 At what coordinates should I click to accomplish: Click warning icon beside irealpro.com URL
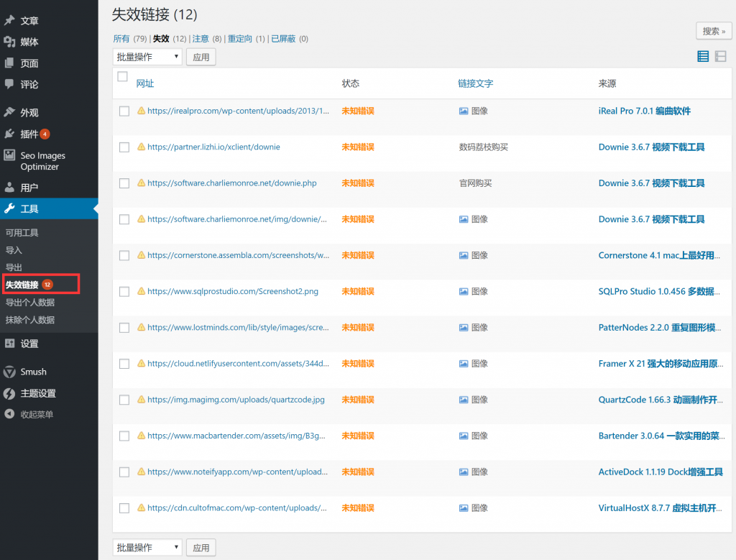click(x=141, y=111)
